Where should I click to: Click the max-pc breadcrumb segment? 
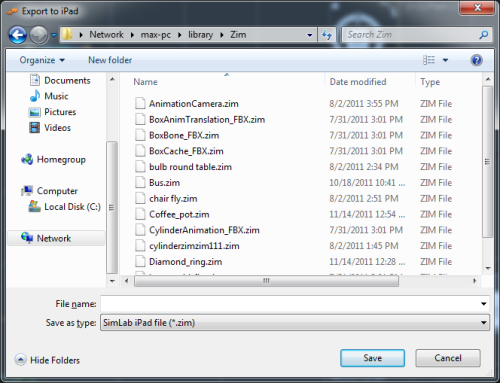156,34
